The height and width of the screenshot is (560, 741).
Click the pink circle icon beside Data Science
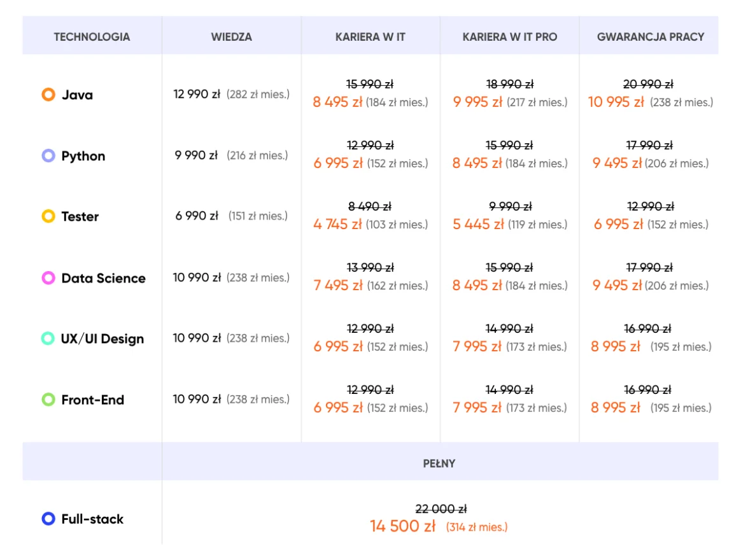pos(48,278)
